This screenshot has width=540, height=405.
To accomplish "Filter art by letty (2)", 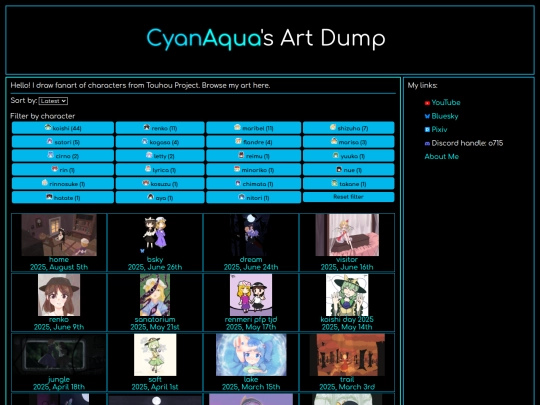I will pos(160,156).
